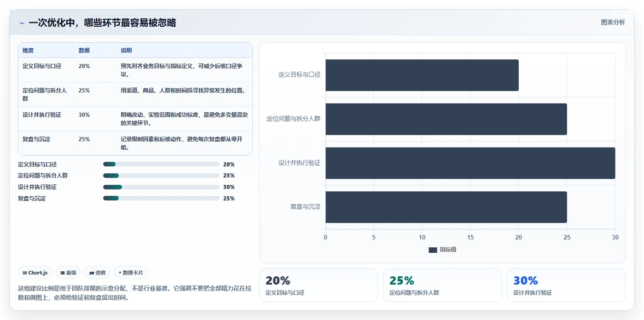This screenshot has height=320, width=644.
Task: Select the Chart.js tag chip
Action: [35, 273]
